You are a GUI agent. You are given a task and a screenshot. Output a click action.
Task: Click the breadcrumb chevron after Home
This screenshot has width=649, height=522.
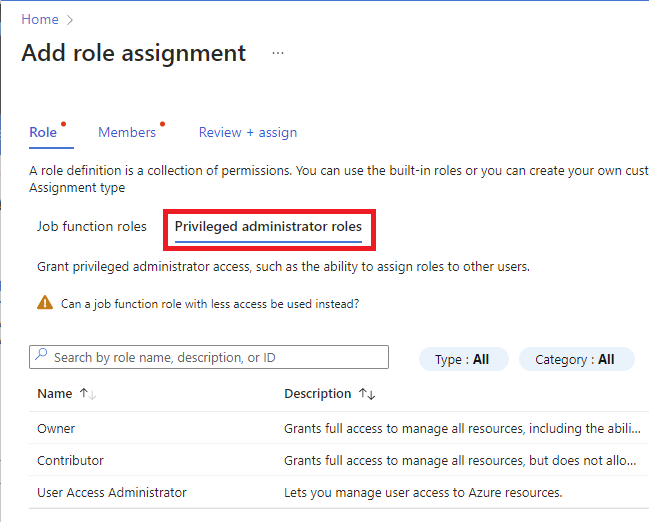point(71,19)
